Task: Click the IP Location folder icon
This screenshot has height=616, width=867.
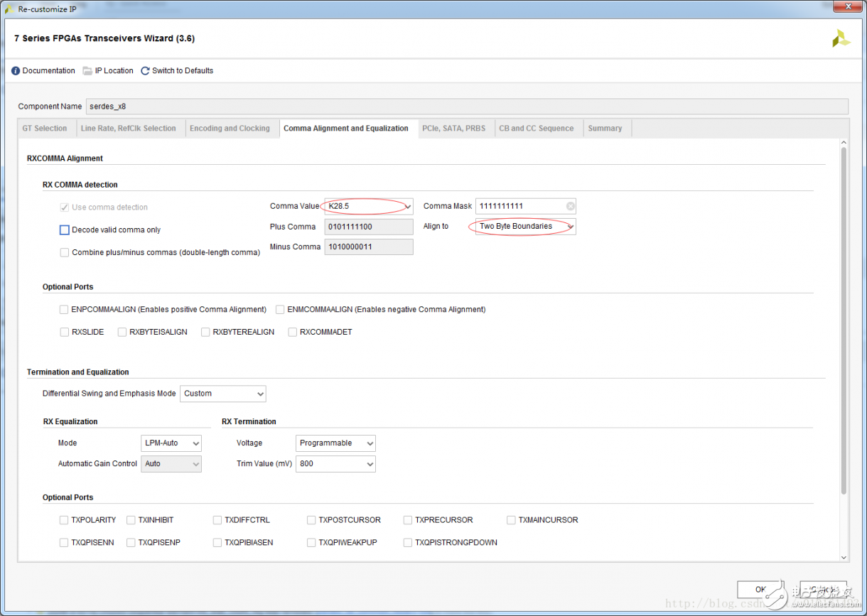Action: click(x=87, y=71)
